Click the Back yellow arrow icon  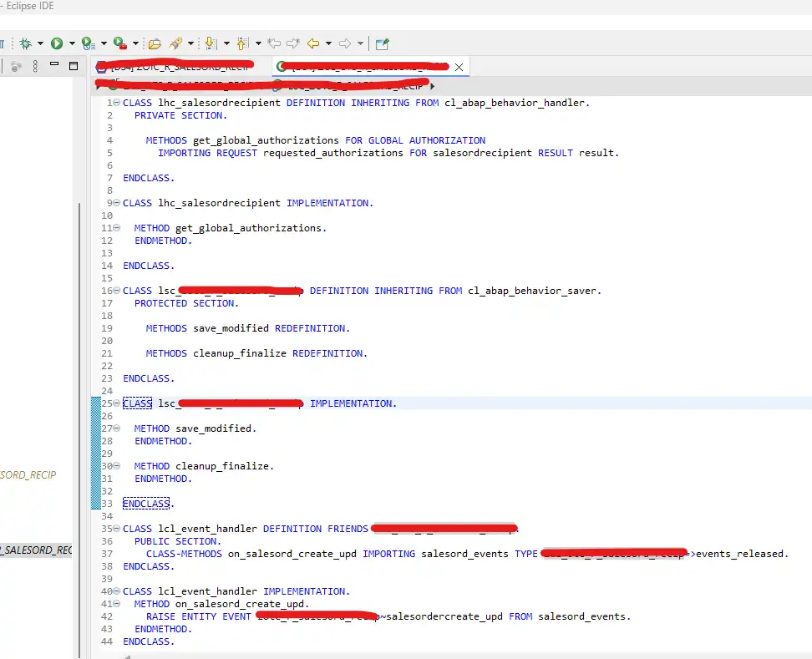click(313, 43)
